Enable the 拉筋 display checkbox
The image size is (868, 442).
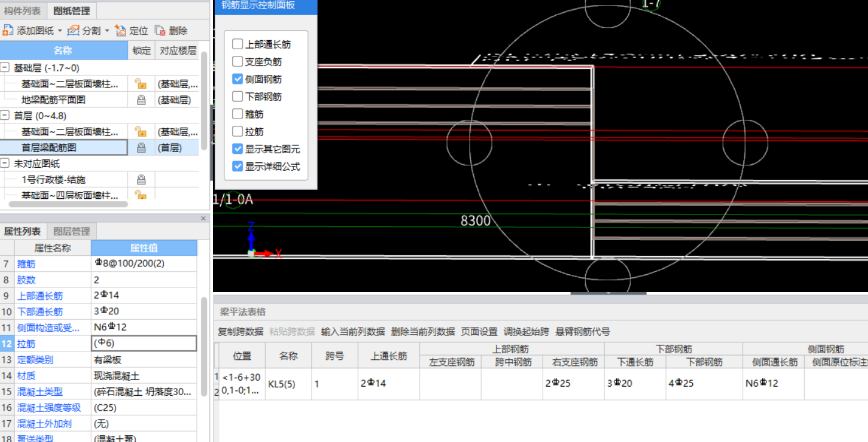(x=237, y=131)
